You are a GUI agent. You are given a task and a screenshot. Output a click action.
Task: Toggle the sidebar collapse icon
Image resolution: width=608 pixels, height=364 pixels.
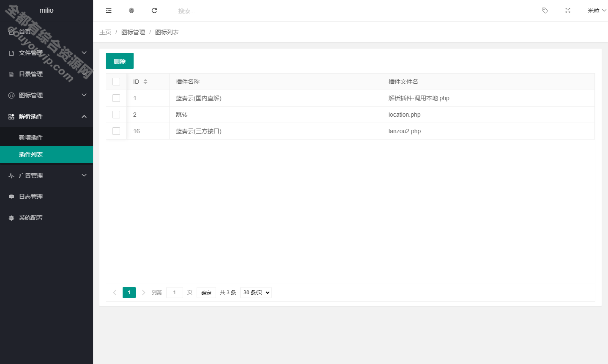[109, 11]
